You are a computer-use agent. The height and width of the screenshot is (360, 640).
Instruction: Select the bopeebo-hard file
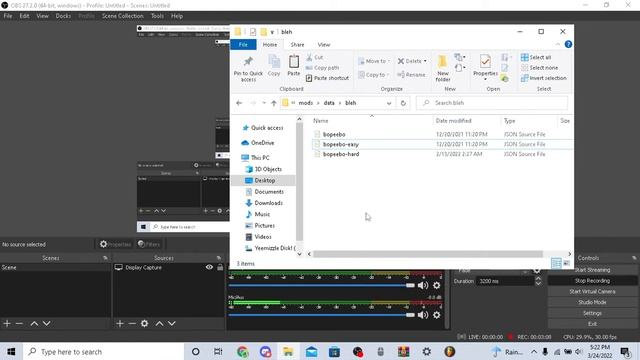pos(341,154)
